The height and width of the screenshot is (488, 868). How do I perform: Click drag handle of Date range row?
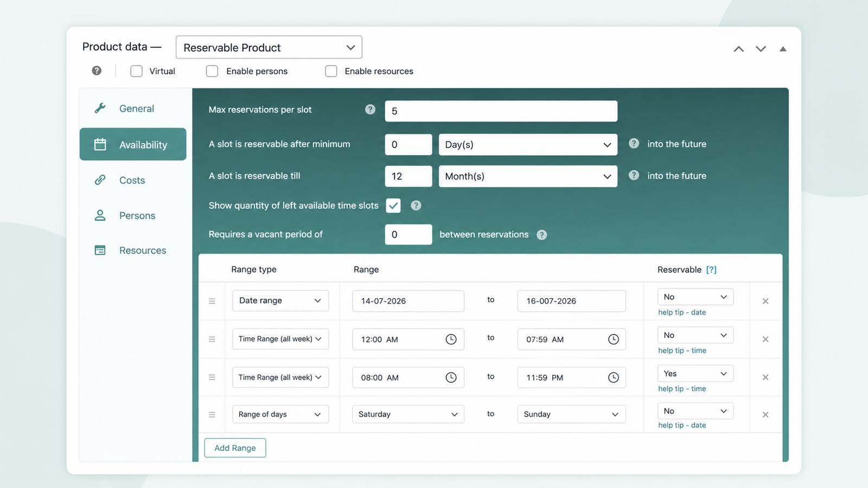point(212,301)
